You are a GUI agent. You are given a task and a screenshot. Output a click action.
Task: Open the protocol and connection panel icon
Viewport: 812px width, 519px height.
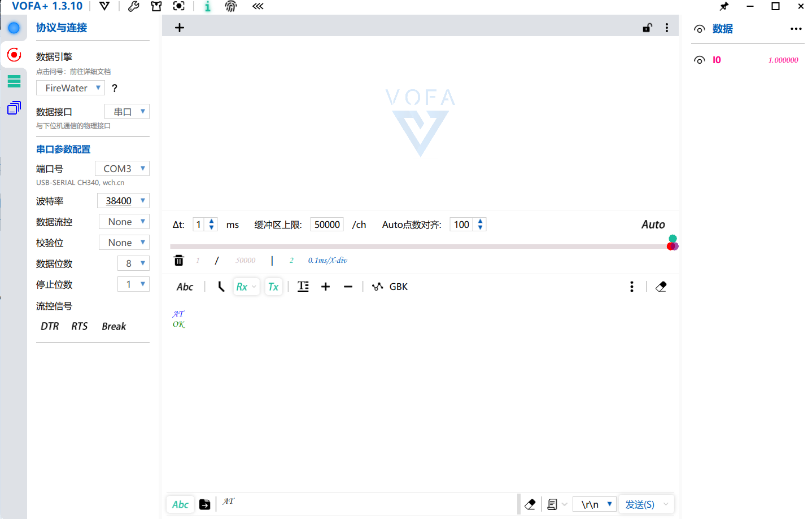(14, 55)
